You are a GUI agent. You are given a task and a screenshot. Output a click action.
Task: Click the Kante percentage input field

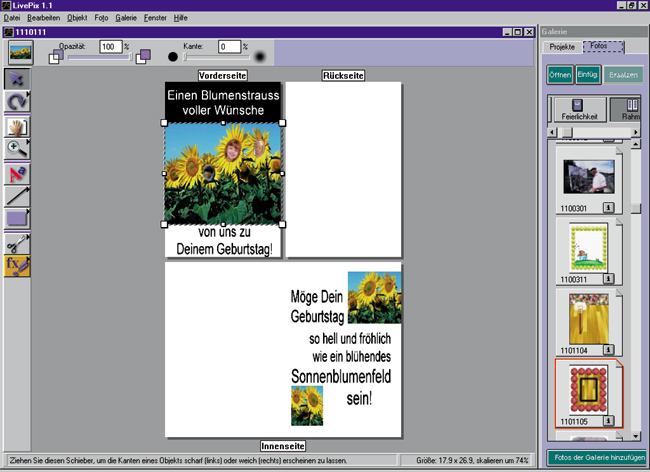point(228,46)
